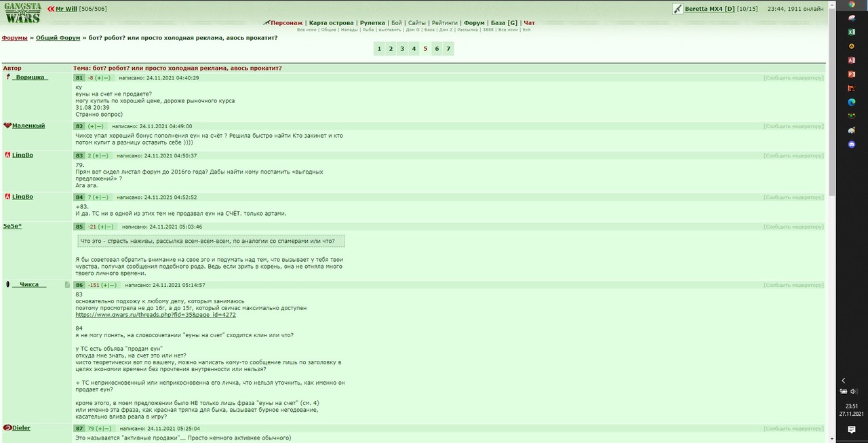The width and height of the screenshot is (868, 443).
Task: Open Dieler's profile link
Action: (x=21, y=428)
